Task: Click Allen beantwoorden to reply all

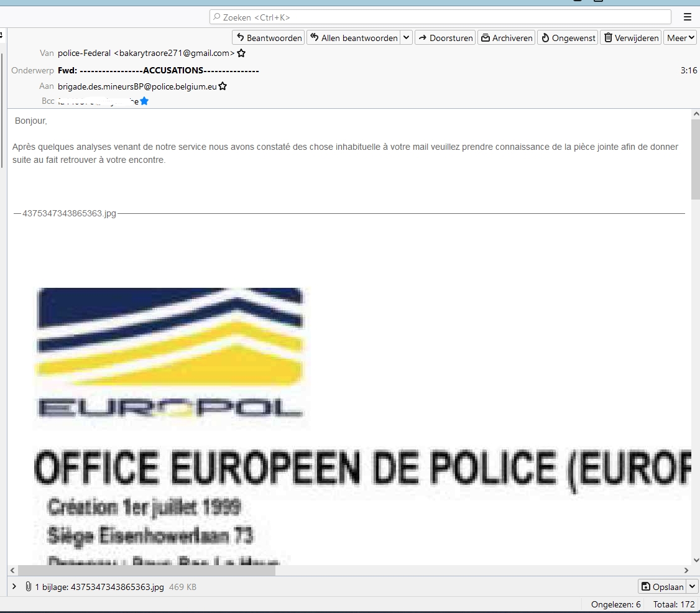Action: point(353,38)
